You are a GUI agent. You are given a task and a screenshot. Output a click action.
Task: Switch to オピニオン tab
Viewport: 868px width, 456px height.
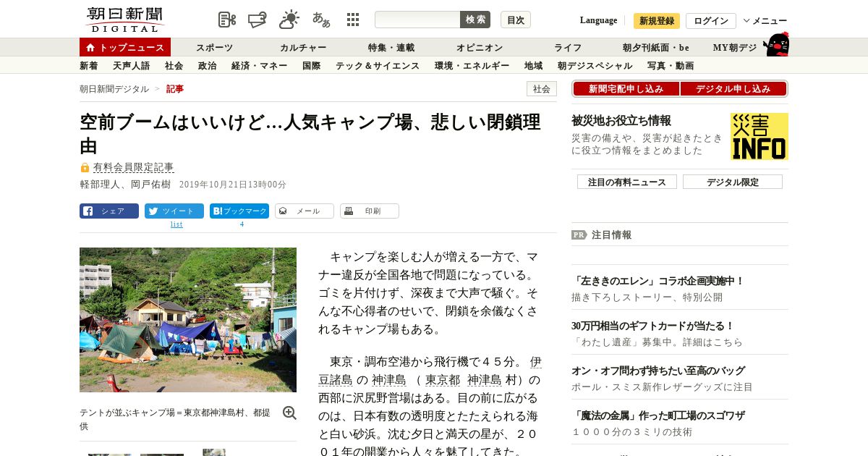tap(480, 48)
